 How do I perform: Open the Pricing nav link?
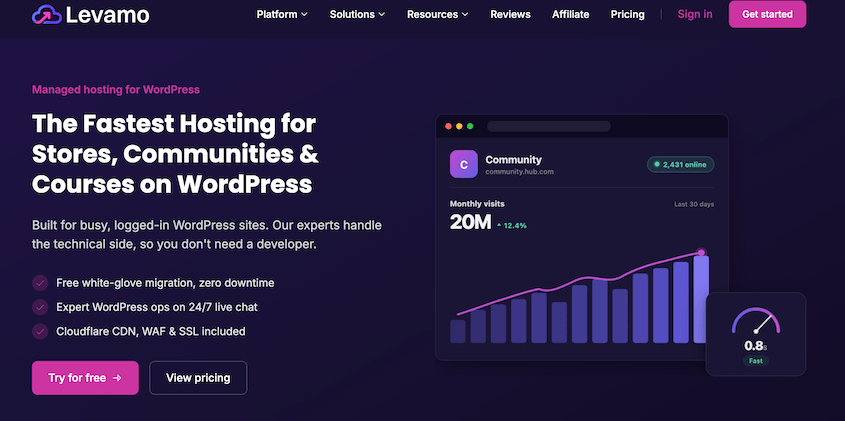tap(627, 15)
